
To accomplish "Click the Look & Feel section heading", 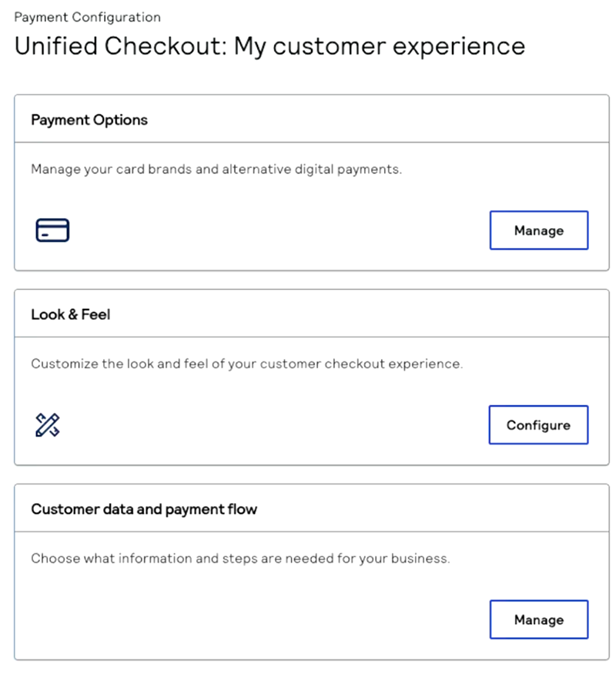I will [x=70, y=314].
